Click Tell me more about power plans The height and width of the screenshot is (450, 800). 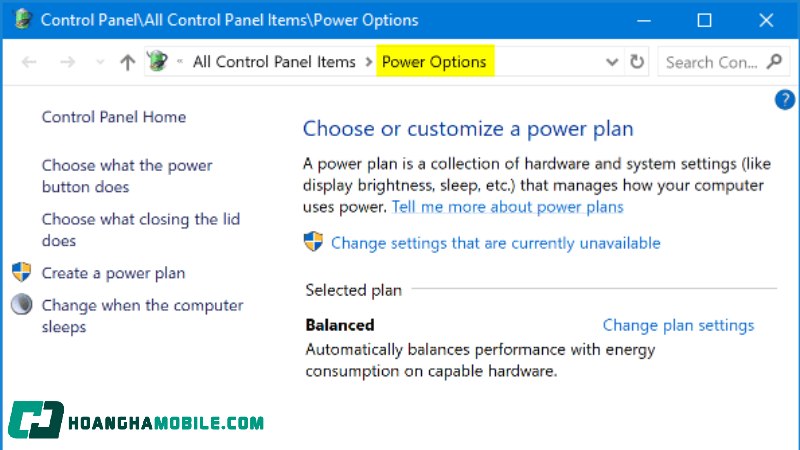click(x=507, y=207)
